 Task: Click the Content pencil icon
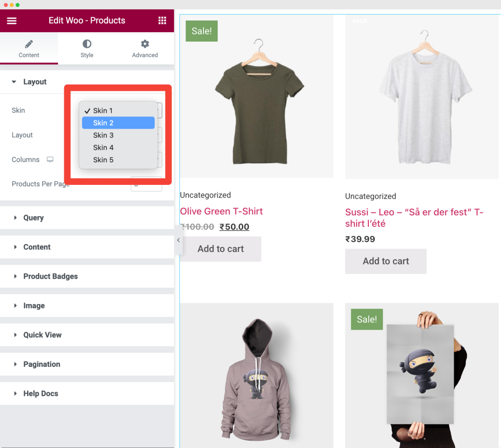[29, 44]
